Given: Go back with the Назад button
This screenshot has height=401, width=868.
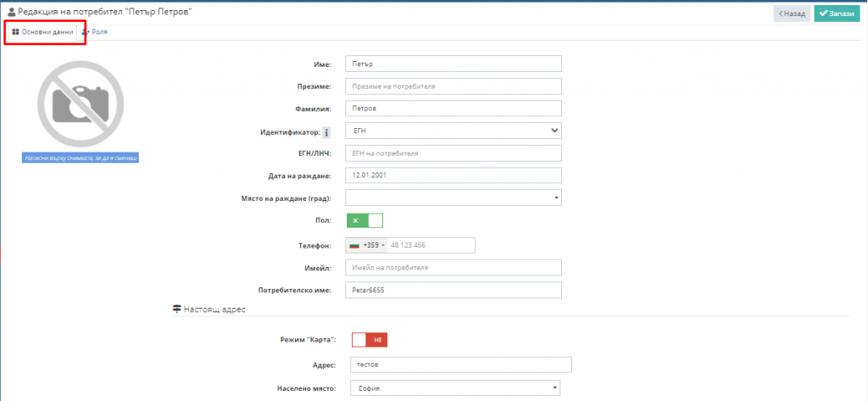Looking at the screenshot, I should 791,14.
